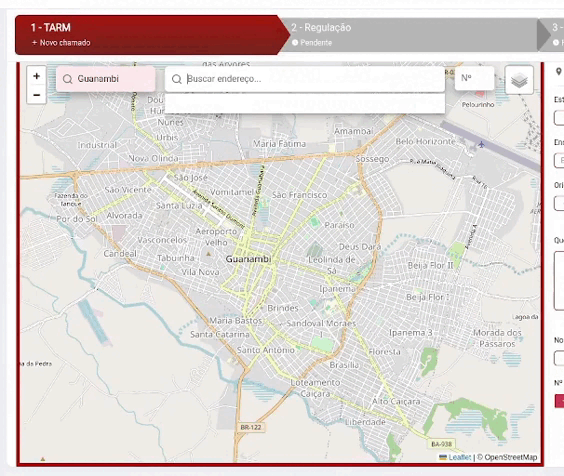
Task: Click the BA-938 road shield
Action: 442,444
